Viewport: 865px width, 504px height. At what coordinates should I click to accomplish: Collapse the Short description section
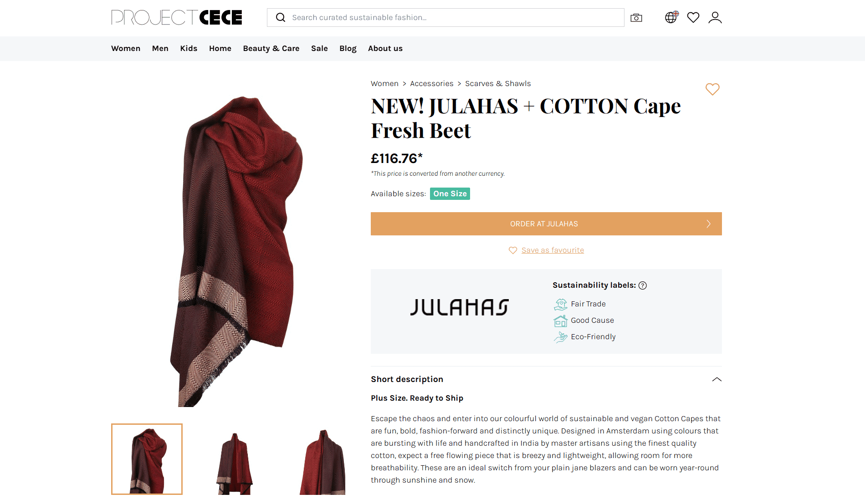click(x=717, y=379)
